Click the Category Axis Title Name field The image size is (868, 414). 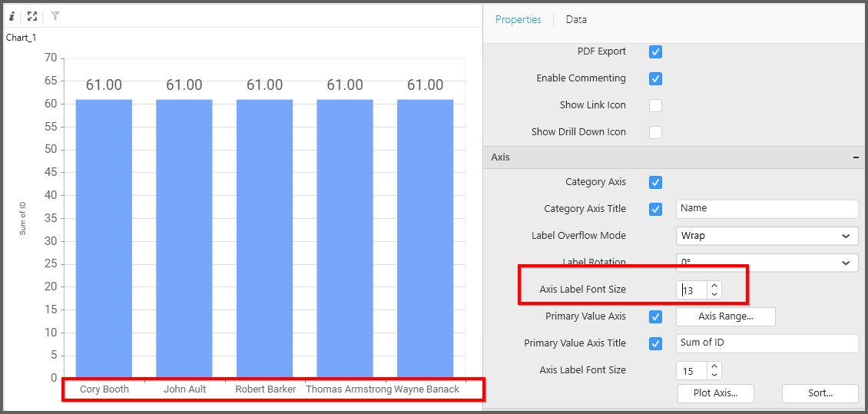coord(767,209)
